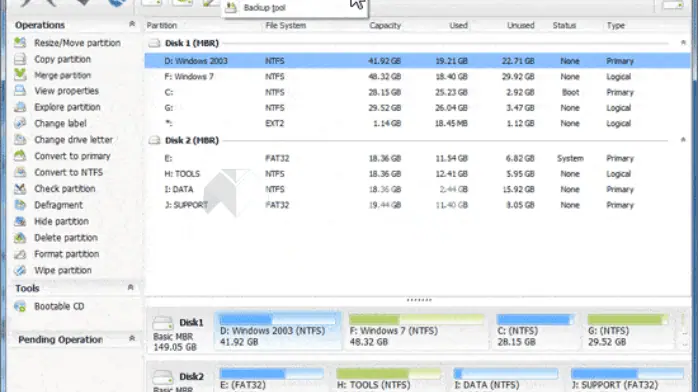Sort by the Capacity column header
698x392 pixels.
pos(385,25)
